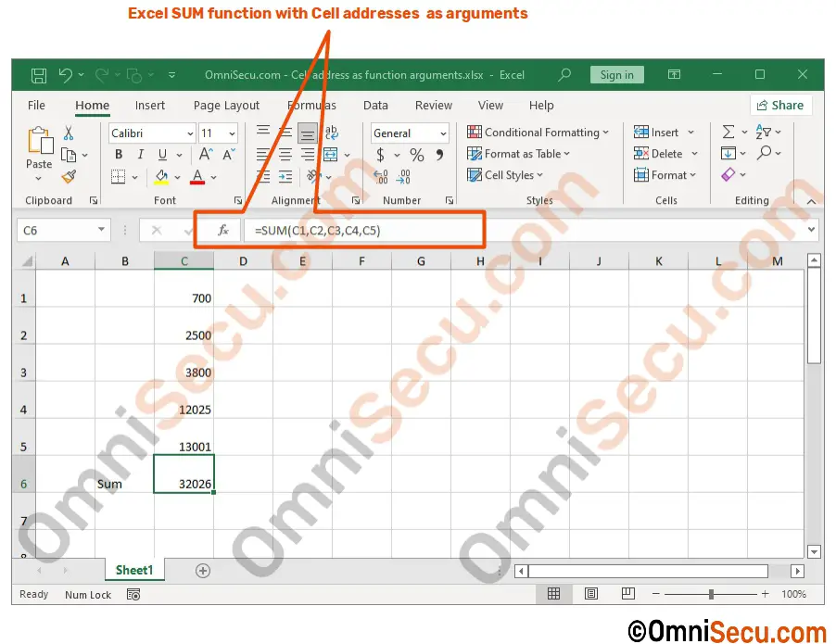Screen dimensions: 836x644
Task: Switch to the Review tab
Action: [434, 106]
